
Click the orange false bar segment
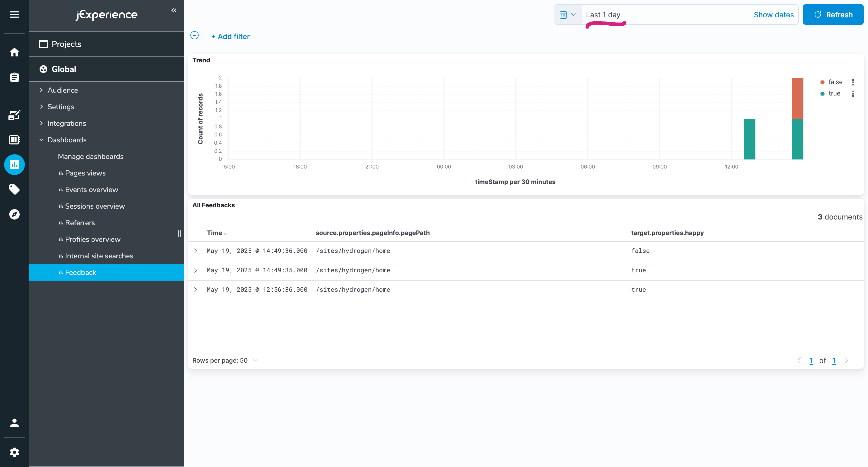[797, 98]
